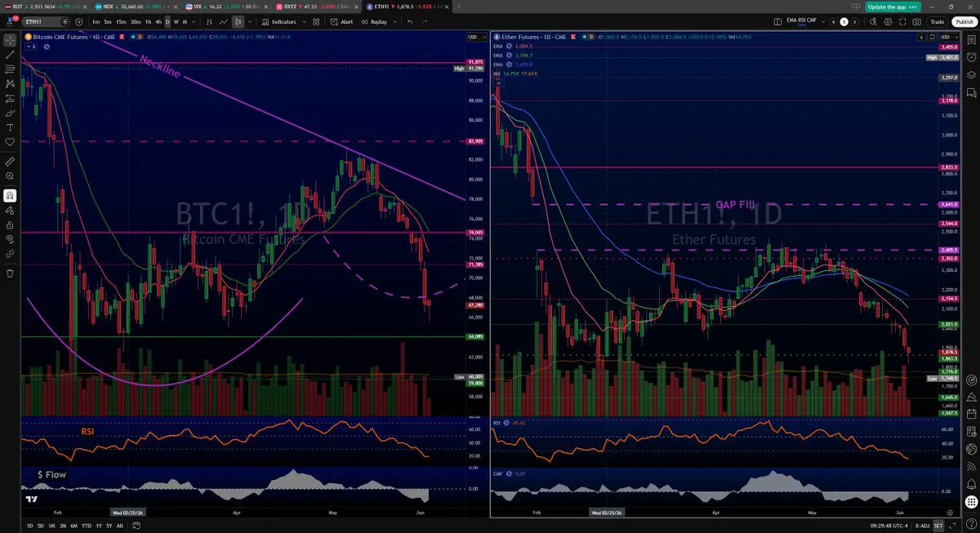Select the text annotation tool
The height and width of the screenshot is (533, 980).
[x=10, y=127]
